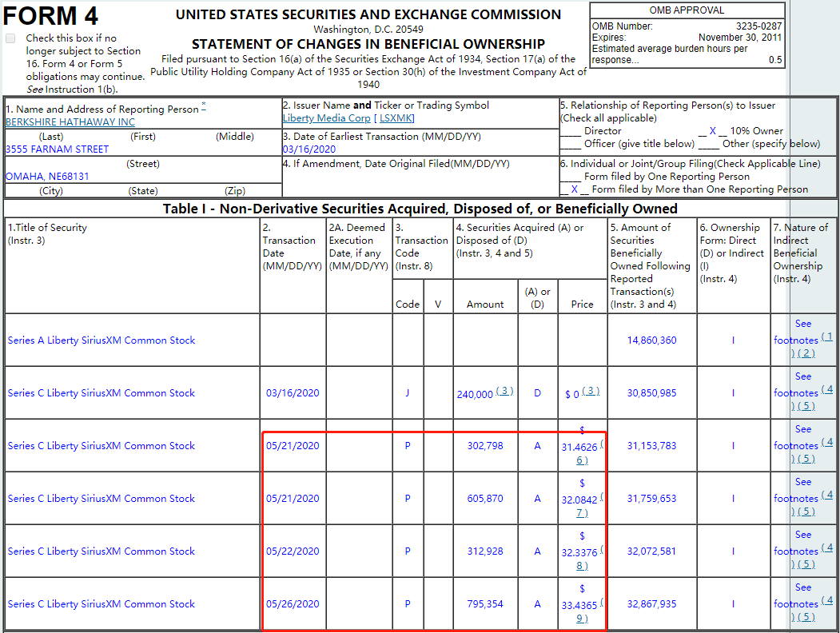Check the 'no longer subject to Section 16' box
The image size is (840, 633).
[x=10, y=38]
